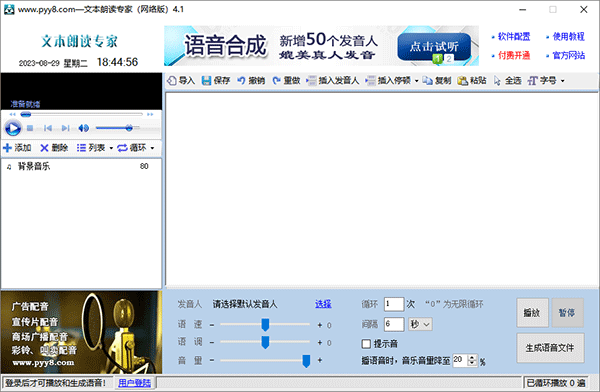Adjust the 语调 pitch slider
The height and width of the screenshot is (392, 600).
click(x=265, y=342)
